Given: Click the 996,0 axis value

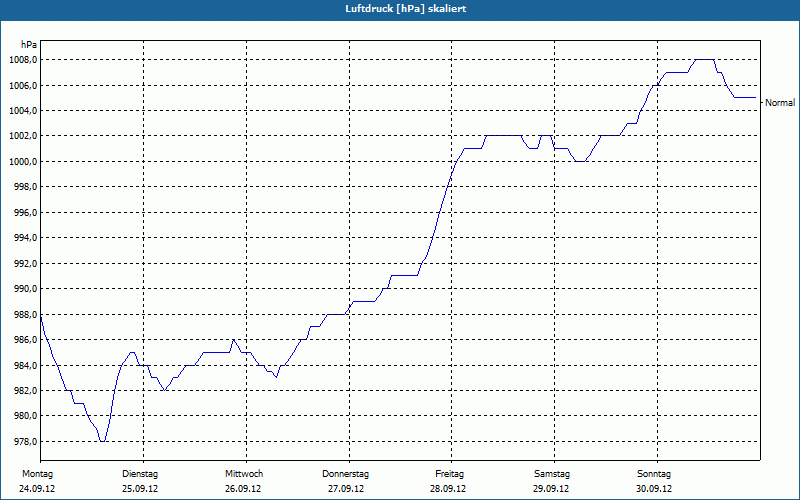Looking at the screenshot, I should pyautogui.click(x=25, y=213).
